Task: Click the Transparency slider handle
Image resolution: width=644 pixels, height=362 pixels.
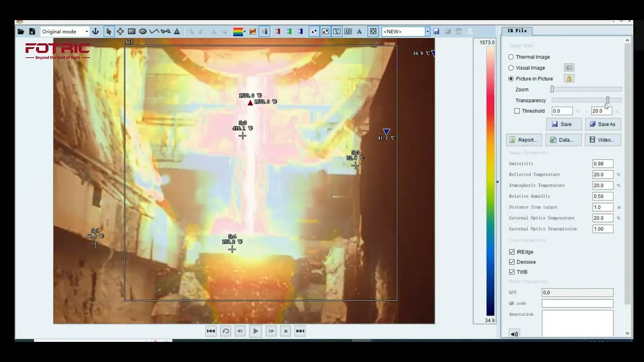Action: [x=608, y=101]
